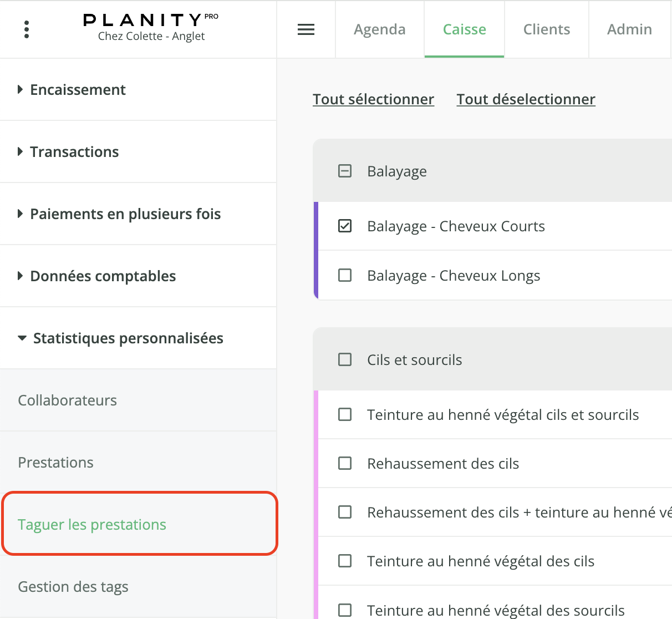
Task: Check Balayage - Cheveux Longs checkbox
Action: [345, 275]
